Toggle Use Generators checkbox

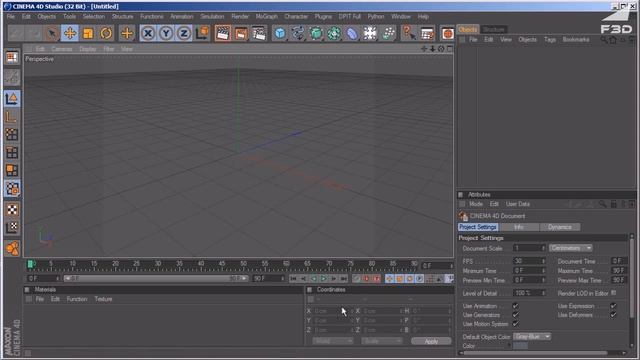(x=515, y=315)
